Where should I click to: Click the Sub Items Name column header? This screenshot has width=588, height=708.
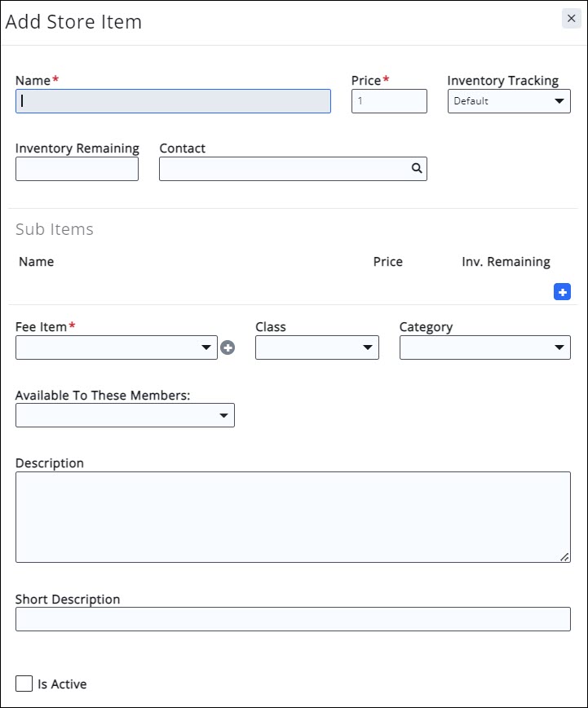(37, 262)
